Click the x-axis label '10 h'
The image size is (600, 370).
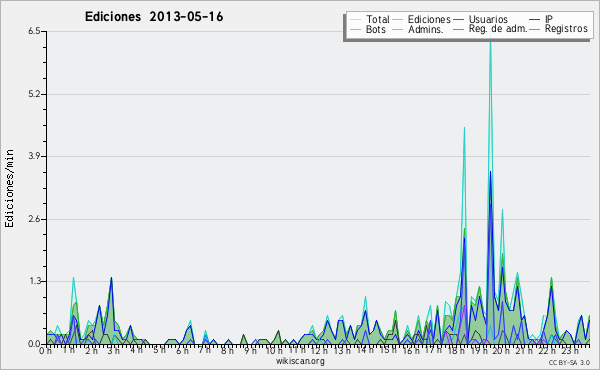[274, 351]
